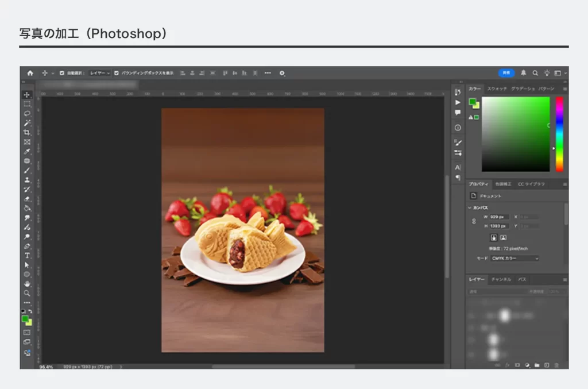Select the Brush tool in toolbar

(x=27, y=170)
